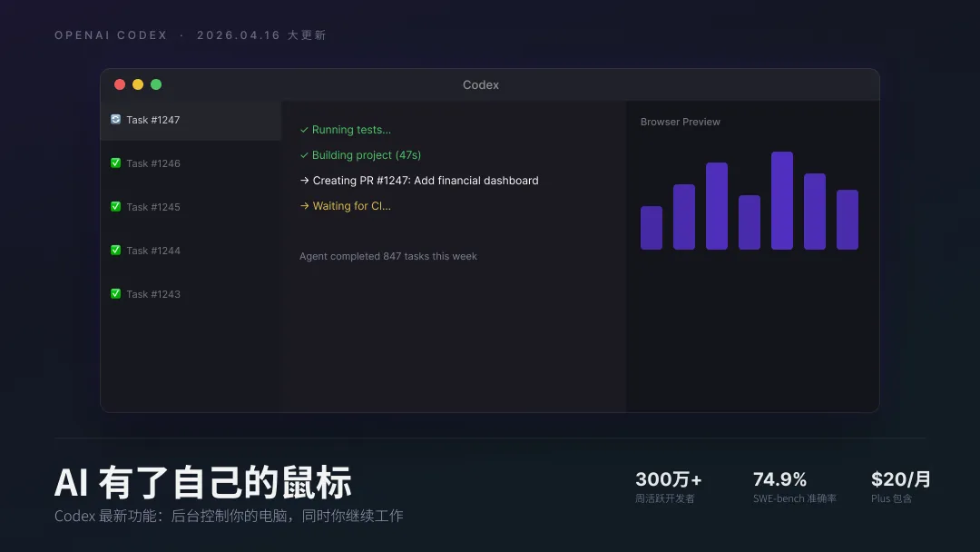This screenshot has height=552, width=980.
Task: Choose Task #1243 from the task list
Action: [x=191, y=294]
